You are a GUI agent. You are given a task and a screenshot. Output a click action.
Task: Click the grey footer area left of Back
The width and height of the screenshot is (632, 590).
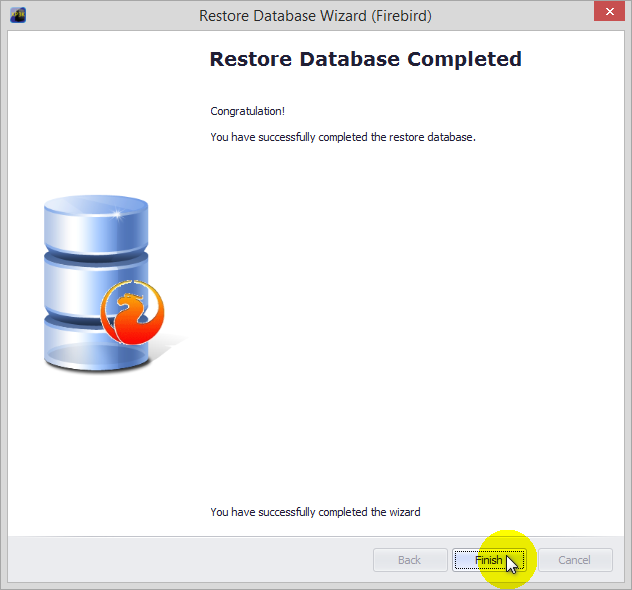pyautogui.click(x=190, y=560)
